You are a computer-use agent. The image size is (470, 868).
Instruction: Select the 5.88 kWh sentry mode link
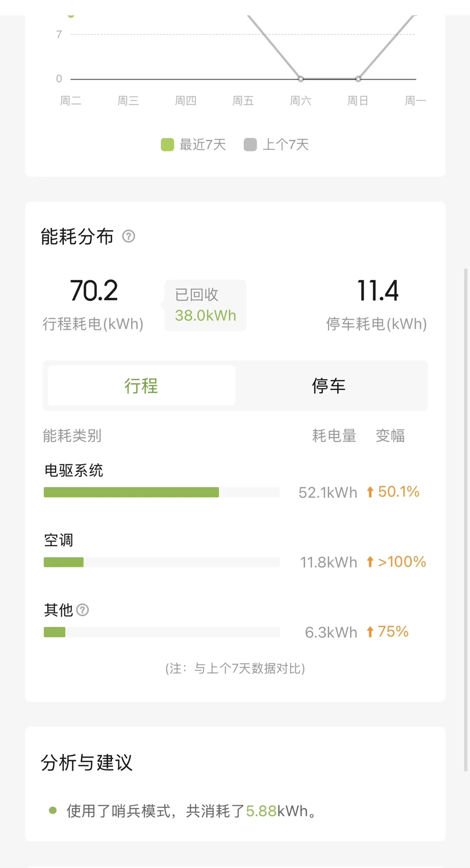(261, 811)
